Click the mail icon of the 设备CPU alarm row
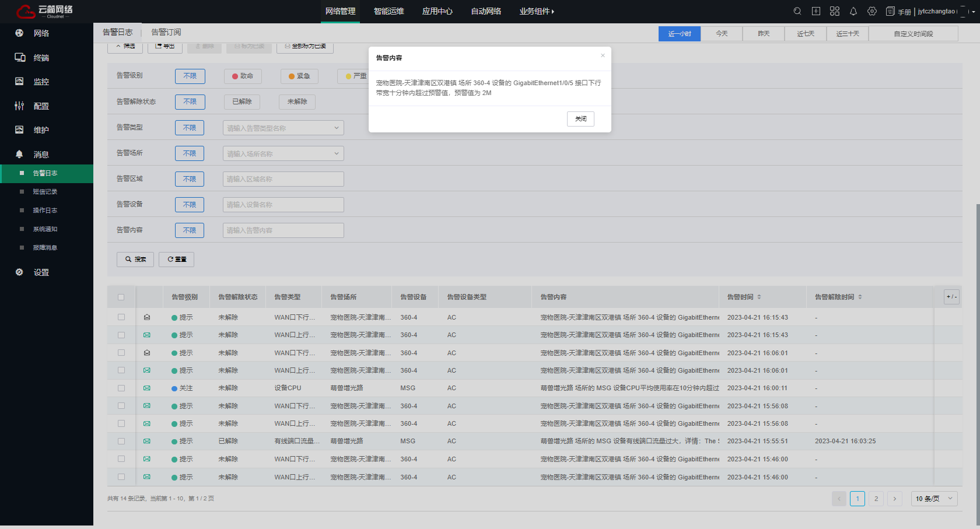Screen dimensions: 980x529 pos(147,388)
